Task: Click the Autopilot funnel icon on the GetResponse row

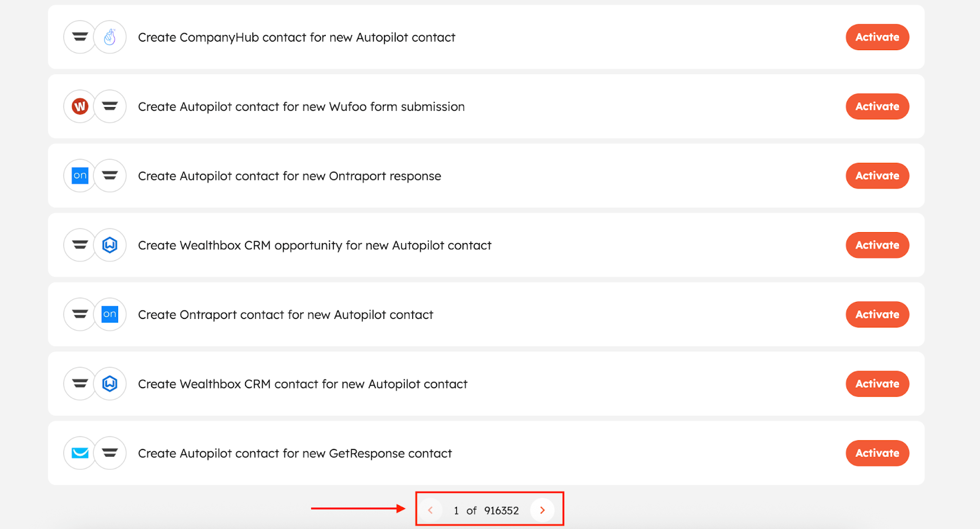Action: click(110, 453)
